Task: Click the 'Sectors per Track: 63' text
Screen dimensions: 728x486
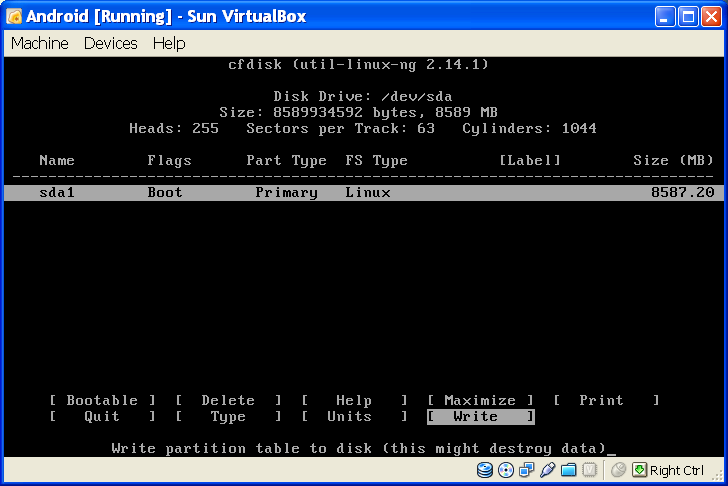Action: pos(340,128)
